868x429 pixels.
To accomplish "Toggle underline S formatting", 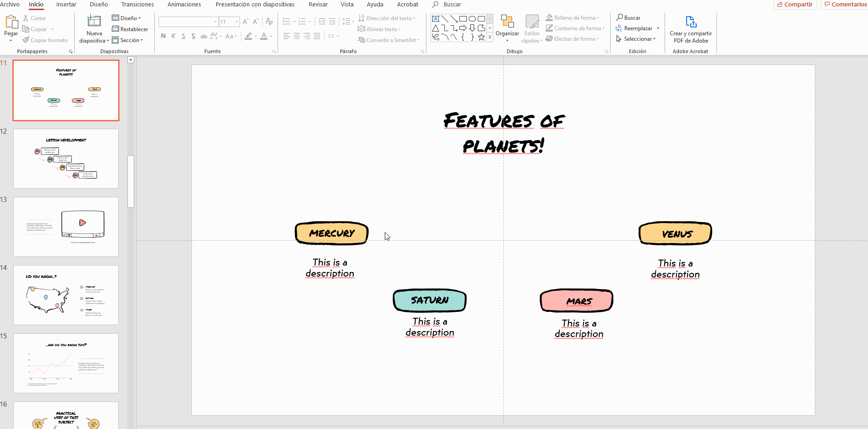I will point(183,36).
